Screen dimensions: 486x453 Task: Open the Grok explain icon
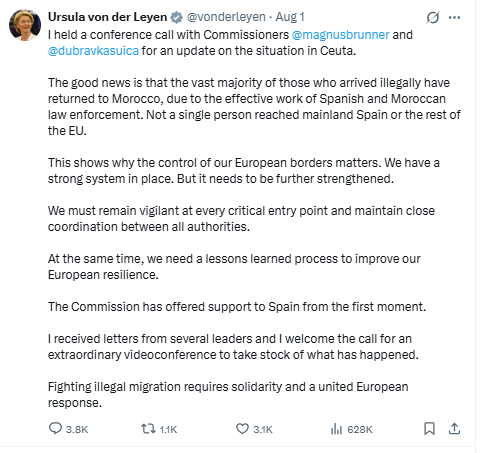click(x=433, y=17)
